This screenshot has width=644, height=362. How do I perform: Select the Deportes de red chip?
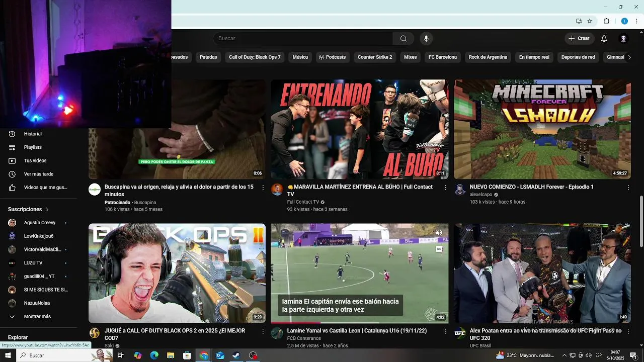pos(578,57)
